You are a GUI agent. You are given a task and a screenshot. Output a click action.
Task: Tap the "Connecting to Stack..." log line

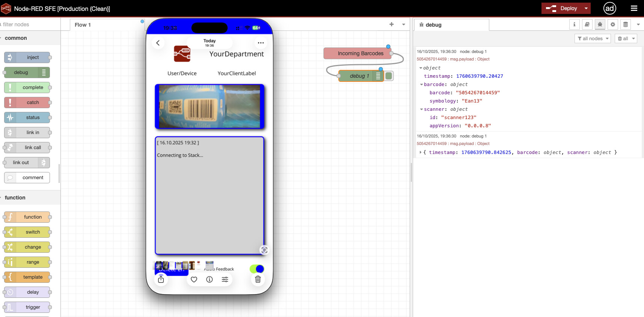click(180, 155)
